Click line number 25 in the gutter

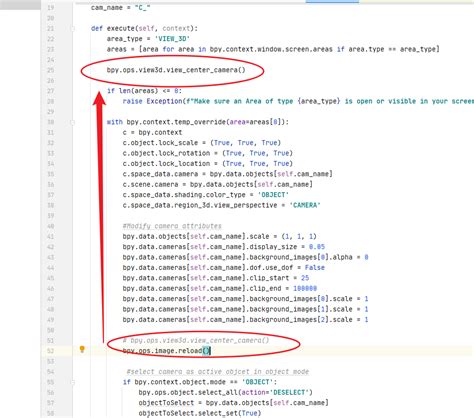tap(51, 70)
